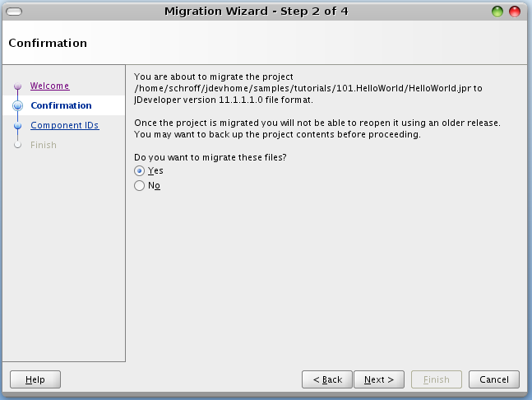Select the Yes radio button
The width and height of the screenshot is (532, 400).
(139, 170)
